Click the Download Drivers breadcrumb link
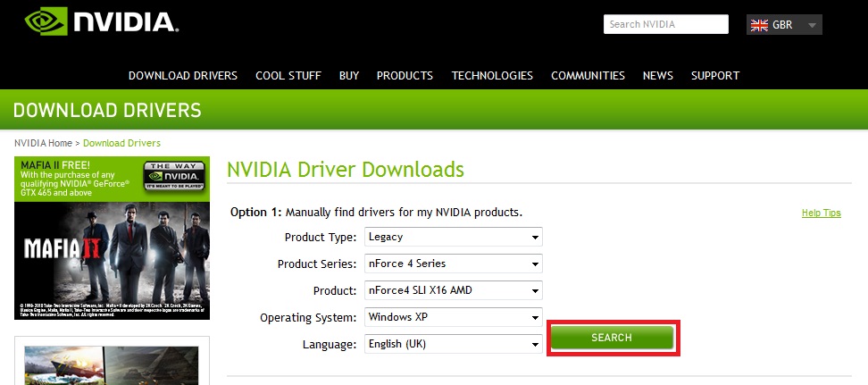Viewport: 868px width, 385px height. click(121, 143)
